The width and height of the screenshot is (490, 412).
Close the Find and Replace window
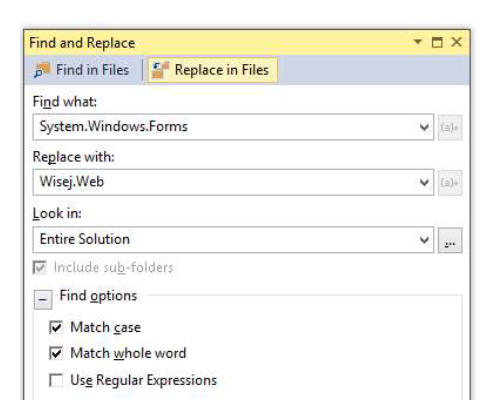coord(456,42)
